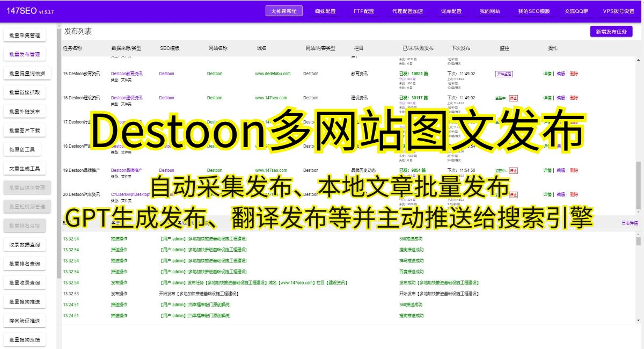Click the greyed 批量排名监控 sidebar item
Screen dimensions: 644x349
(x=25, y=226)
